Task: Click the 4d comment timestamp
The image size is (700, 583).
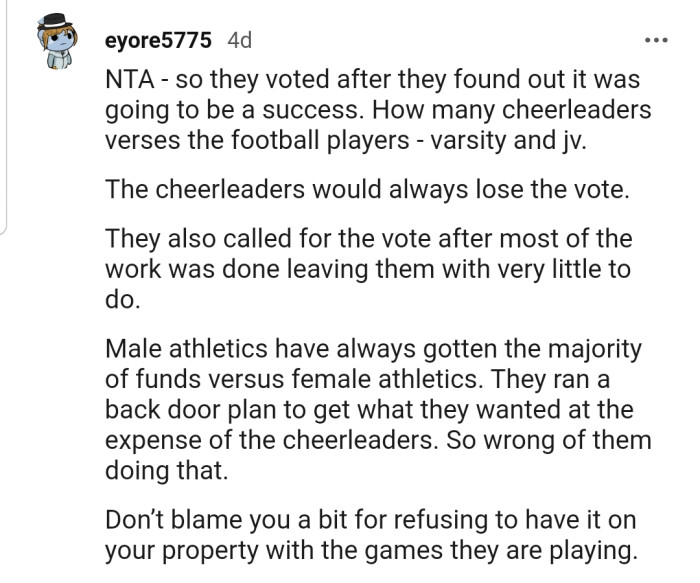Action: tap(240, 41)
